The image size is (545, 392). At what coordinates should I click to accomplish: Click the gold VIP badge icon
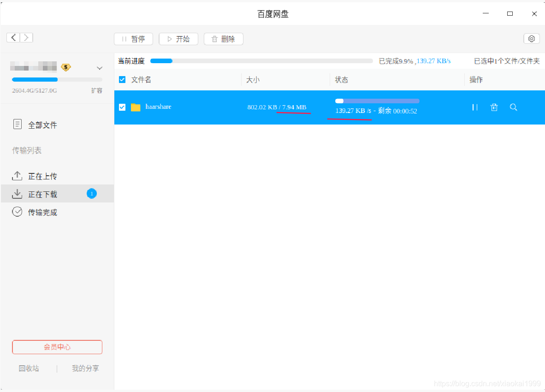coord(65,67)
